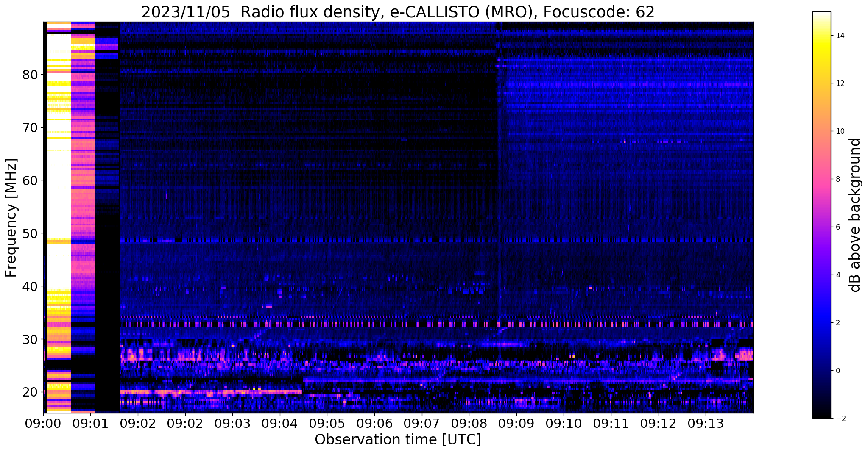The height and width of the screenshot is (452, 868).
Task: Click the 09:03 time tick label
Action: click(x=232, y=423)
